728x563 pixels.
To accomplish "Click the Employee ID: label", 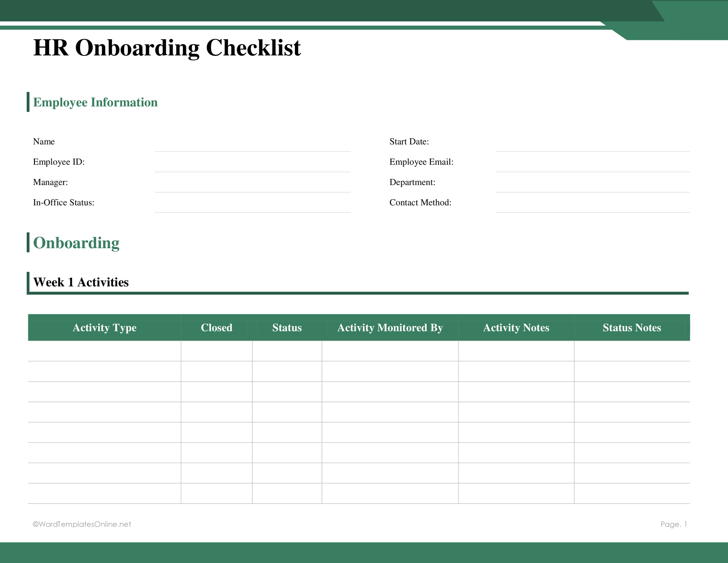I will click(59, 162).
